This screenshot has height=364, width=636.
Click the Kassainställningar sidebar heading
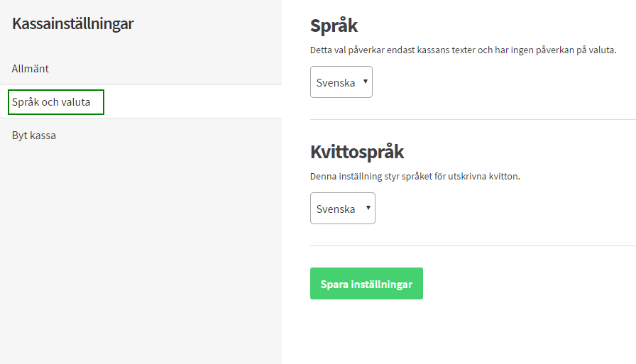pos(72,23)
